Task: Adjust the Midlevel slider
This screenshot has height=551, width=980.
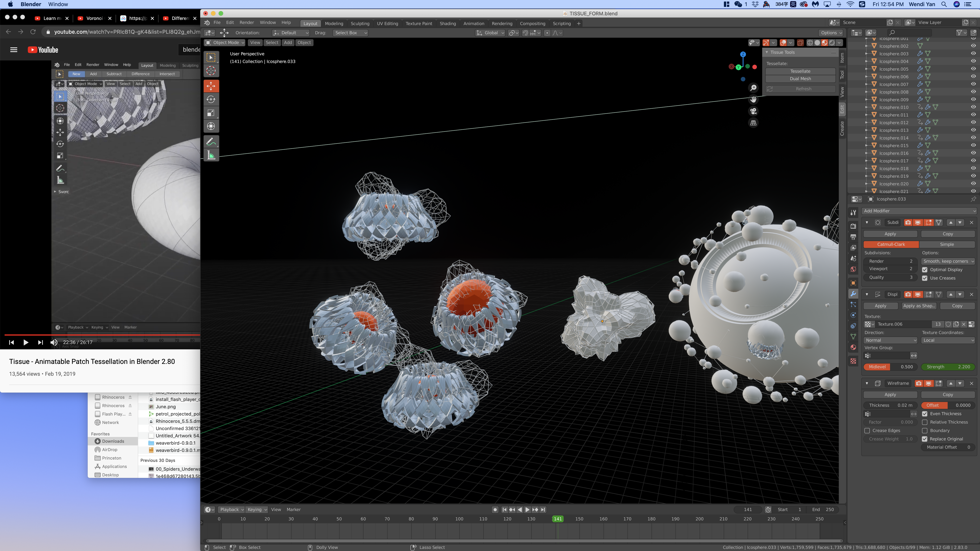Action: pyautogui.click(x=890, y=367)
